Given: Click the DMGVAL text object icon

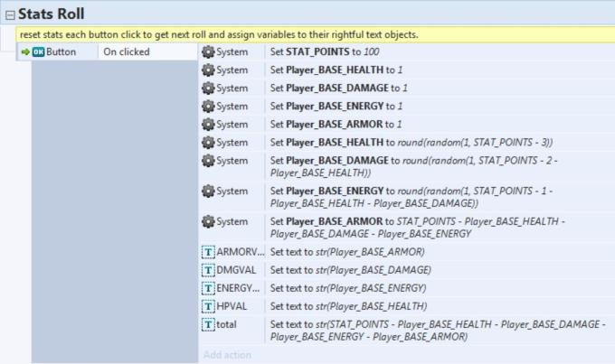Looking at the screenshot, I should pos(208,269).
